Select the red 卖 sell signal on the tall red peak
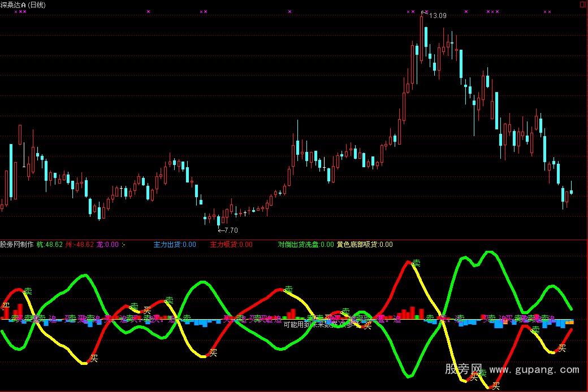The height and width of the screenshot is (392, 588). [x=417, y=262]
